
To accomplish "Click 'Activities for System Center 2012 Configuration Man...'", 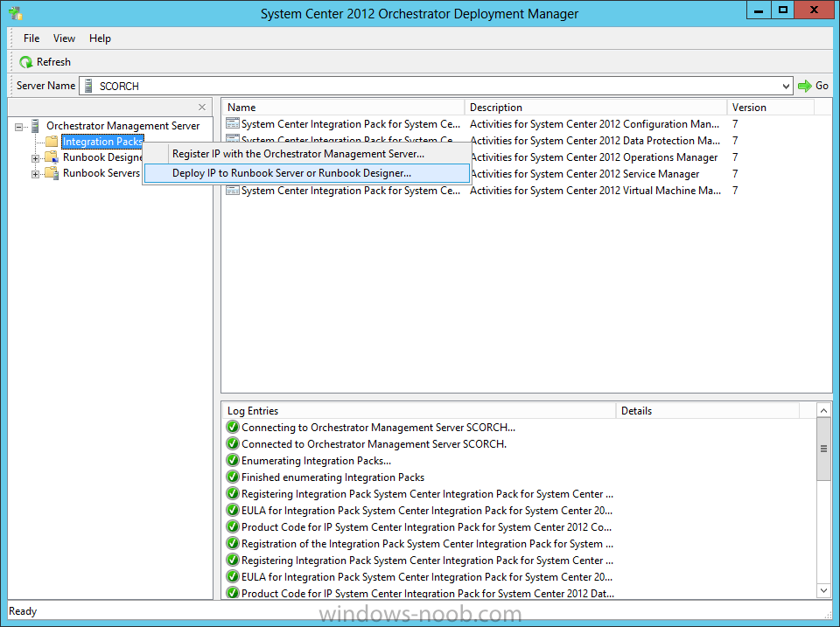I will pos(595,123).
